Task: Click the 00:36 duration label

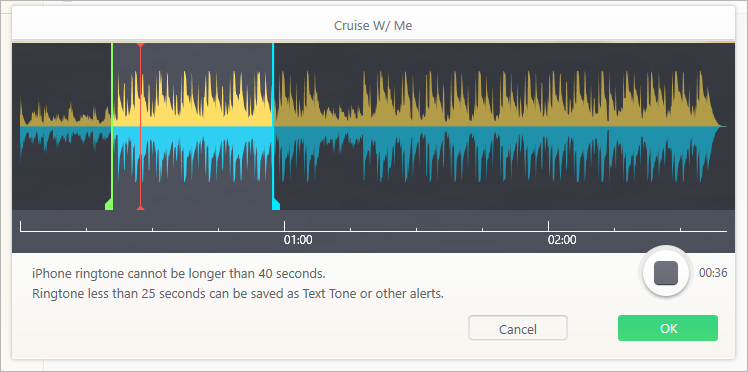Action: point(713,273)
